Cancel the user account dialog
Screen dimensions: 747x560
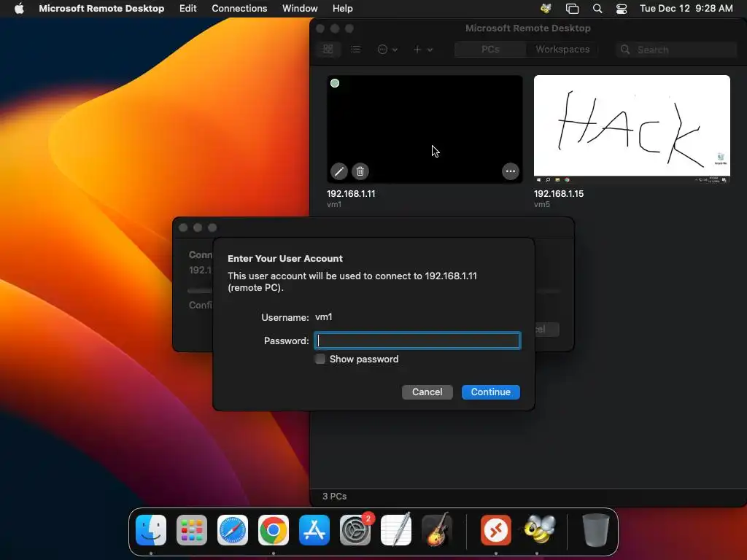427,392
